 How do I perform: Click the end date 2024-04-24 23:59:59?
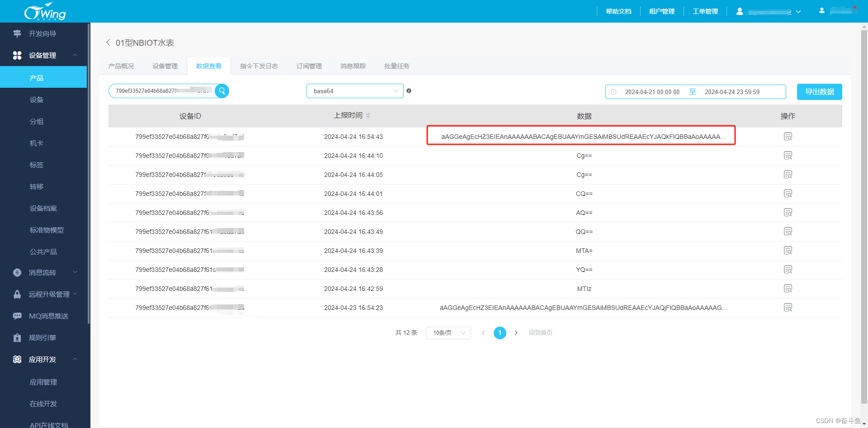coord(732,92)
